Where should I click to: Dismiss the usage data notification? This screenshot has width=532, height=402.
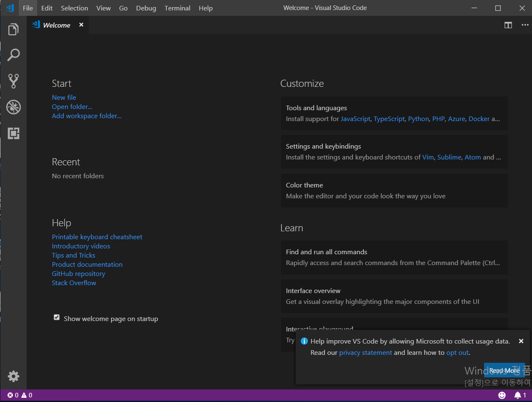(x=521, y=341)
